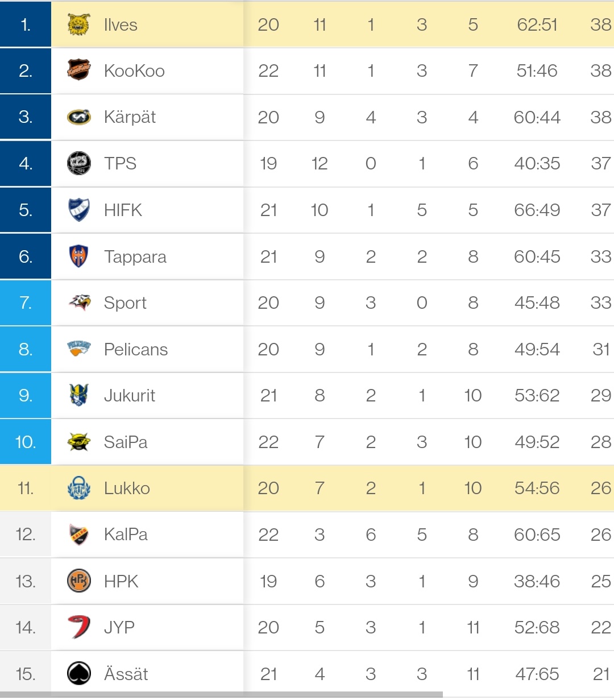Viewport: 614px width, 700px height.
Task: Click the HPK orange logo
Action: coord(79,581)
